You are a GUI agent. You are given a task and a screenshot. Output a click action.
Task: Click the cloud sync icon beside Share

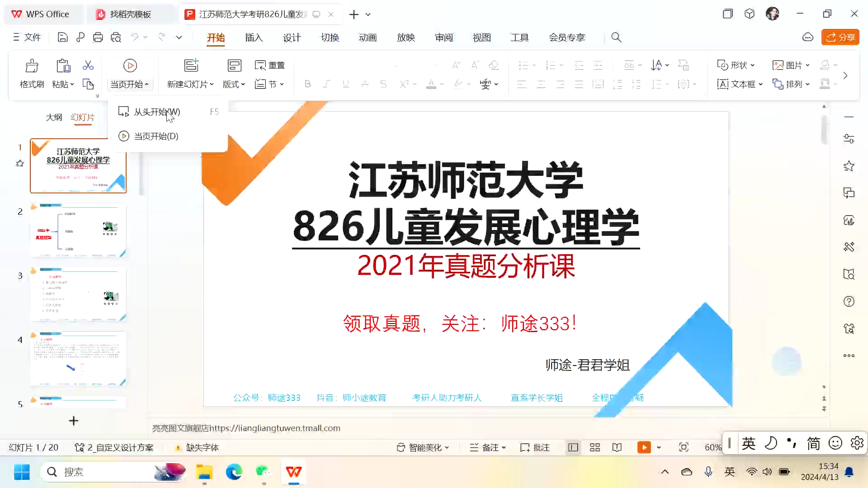(808, 38)
